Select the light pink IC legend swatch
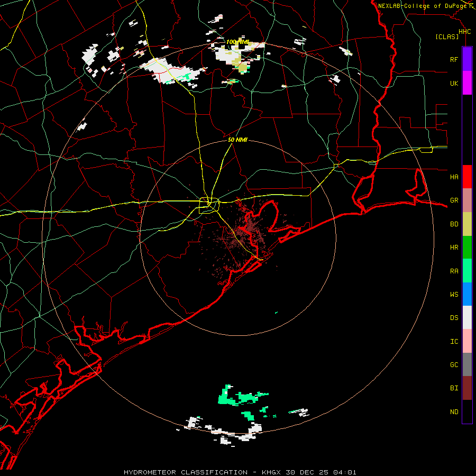 (x=467, y=341)
